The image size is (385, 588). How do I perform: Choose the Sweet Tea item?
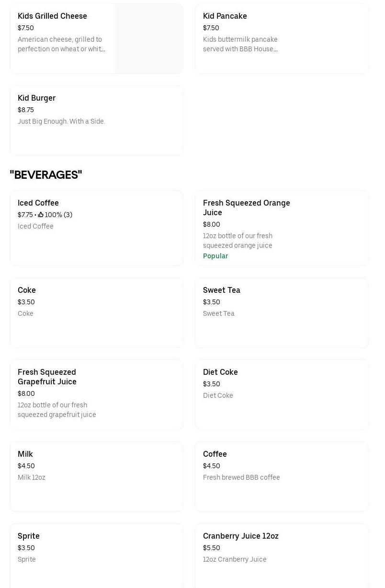[x=222, y=290]
